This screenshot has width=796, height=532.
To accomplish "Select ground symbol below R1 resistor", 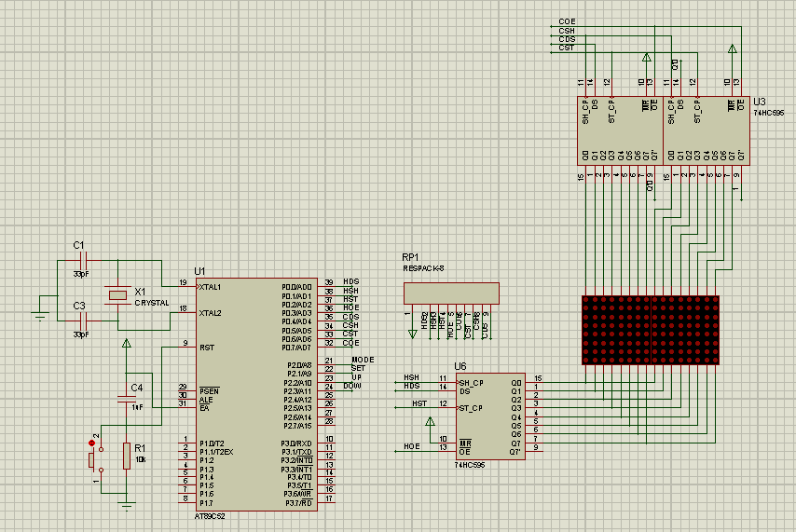I will (127, 506).
